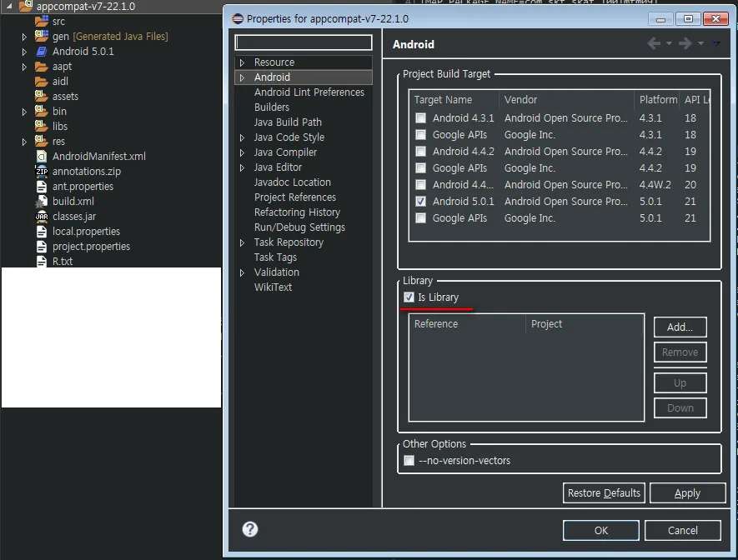Screen dimensions: 738x560
Task: Click the Eclipse icon in dialog title bar
Action: click(x=238, y=19)
